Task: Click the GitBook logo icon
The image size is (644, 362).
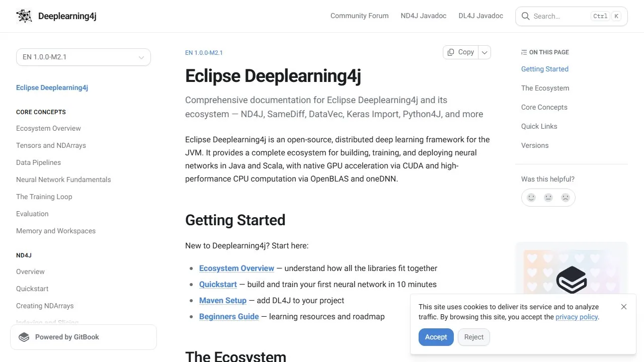Action: click(x=24, y=337)
